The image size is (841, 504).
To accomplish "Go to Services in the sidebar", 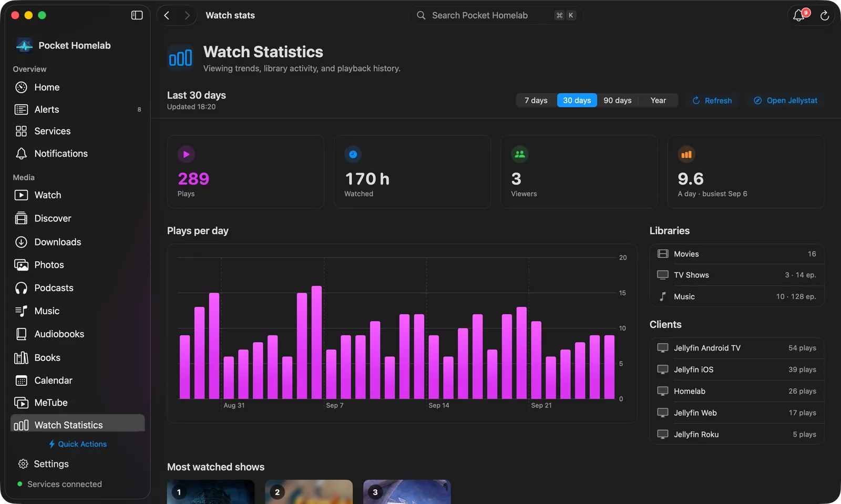I will (78, 131).
